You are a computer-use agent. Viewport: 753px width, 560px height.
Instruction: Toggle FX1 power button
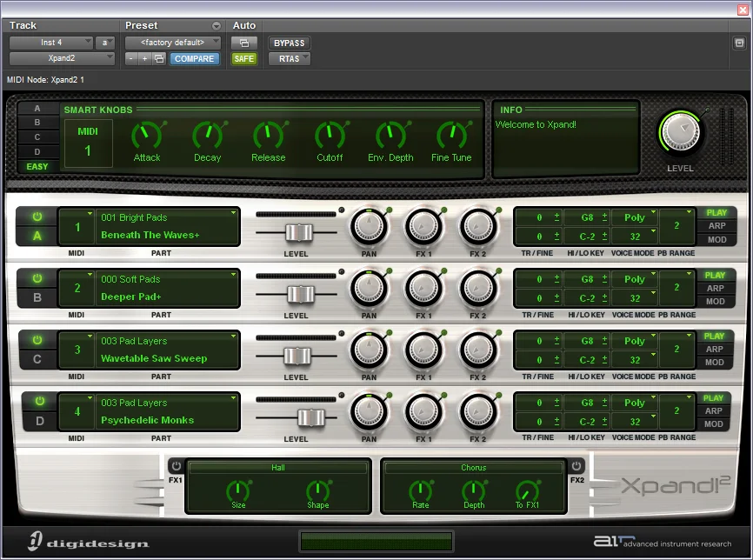coord(177,466)
